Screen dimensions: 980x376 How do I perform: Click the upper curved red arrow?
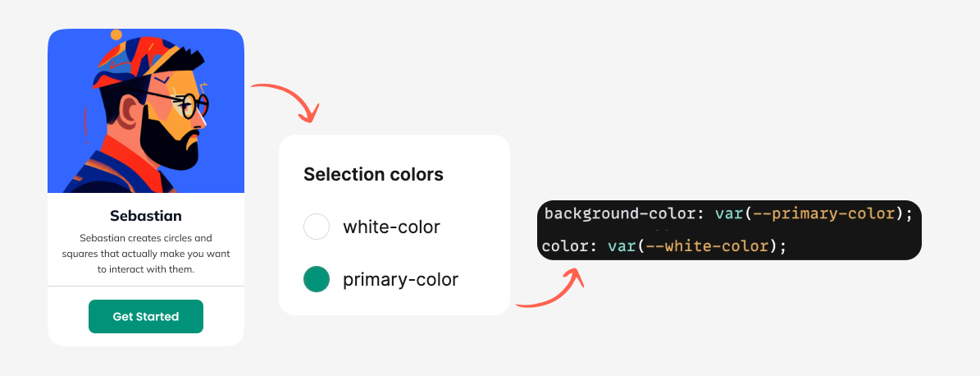289,99
